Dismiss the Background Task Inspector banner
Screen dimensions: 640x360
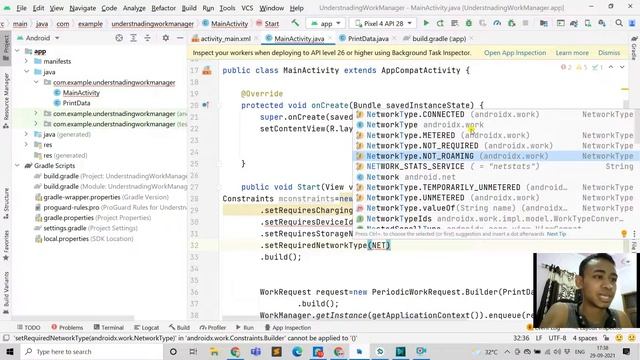pyautogui.click(x=609, y=53)
